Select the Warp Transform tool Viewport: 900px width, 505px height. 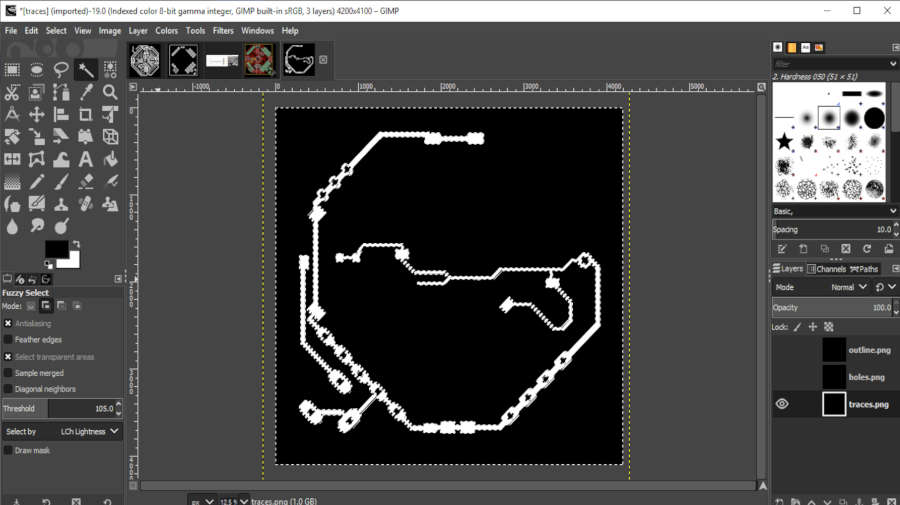click(61, 159)
